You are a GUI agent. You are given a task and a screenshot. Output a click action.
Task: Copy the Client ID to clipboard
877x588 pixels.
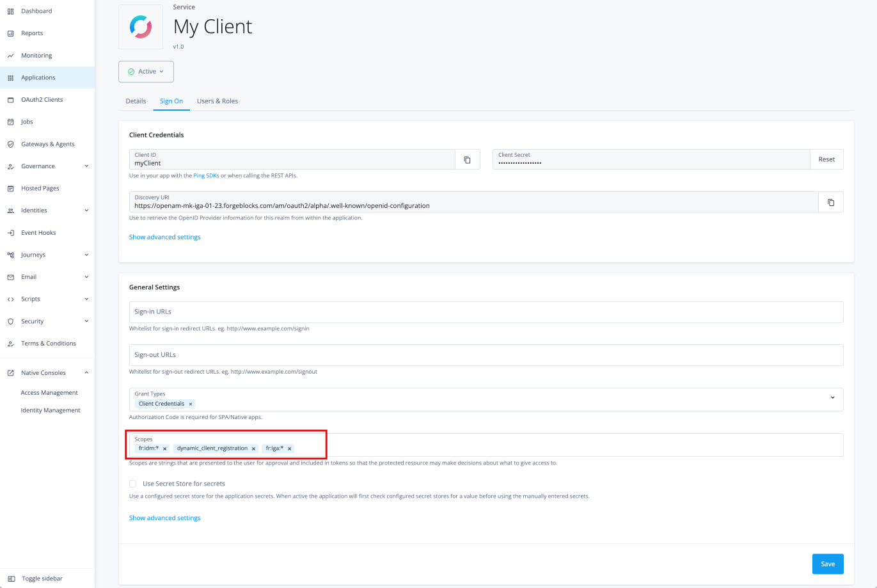click(x=468, y=159)
